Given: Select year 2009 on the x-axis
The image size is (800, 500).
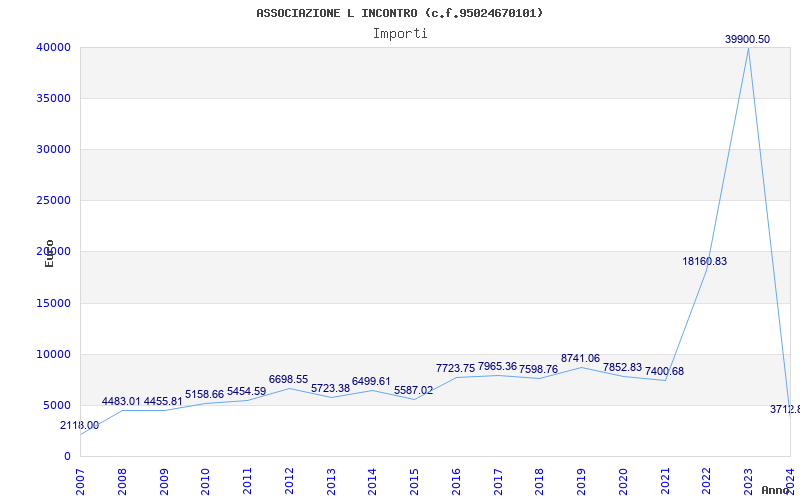Looking at the screenshot, I should point(164,482).
